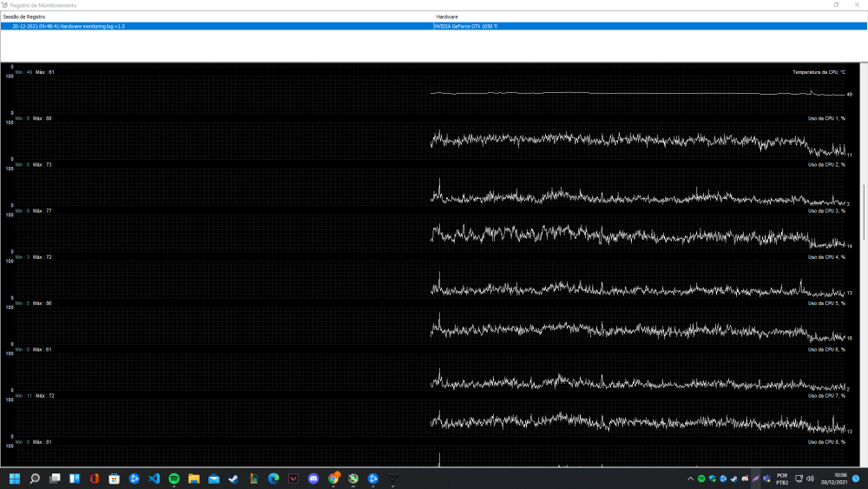
Task: Open Microsoft Edge from the taskbar
Action: (273, 479)
